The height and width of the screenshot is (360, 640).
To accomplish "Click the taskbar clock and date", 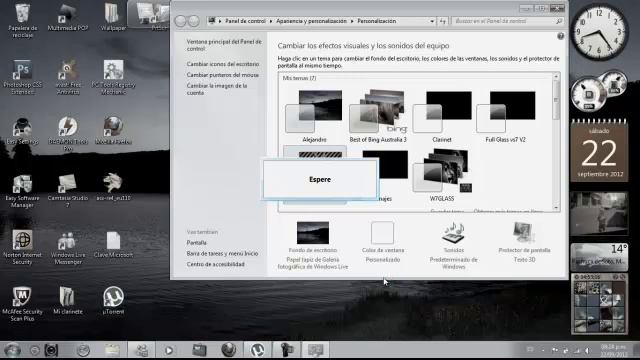I will (613, 350).
